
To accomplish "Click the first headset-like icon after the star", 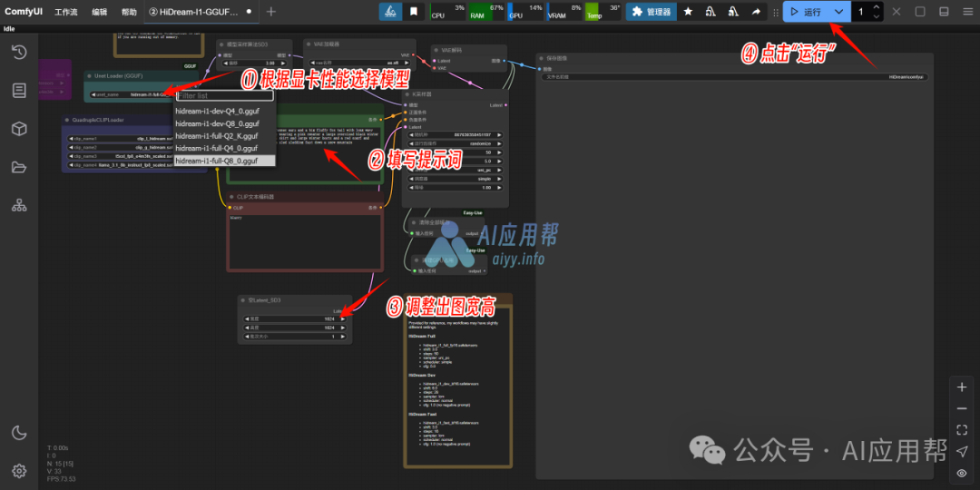I will (710, 11).
